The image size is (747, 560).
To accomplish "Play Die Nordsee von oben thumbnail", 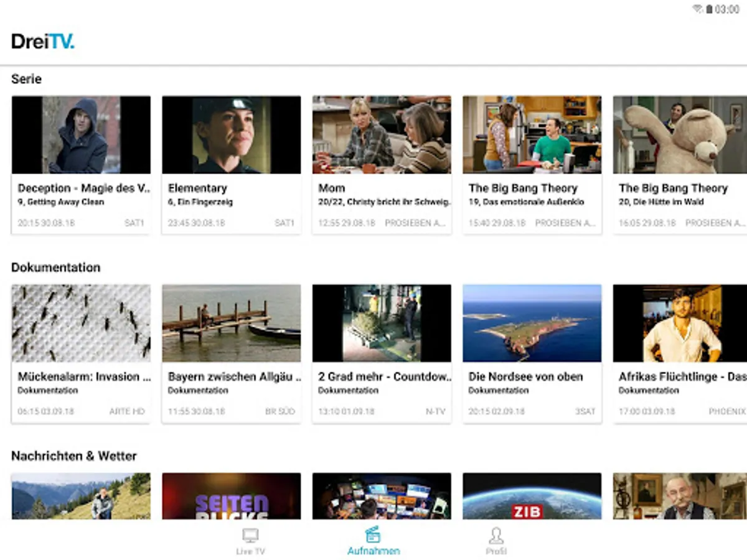I will click(532, 324).
